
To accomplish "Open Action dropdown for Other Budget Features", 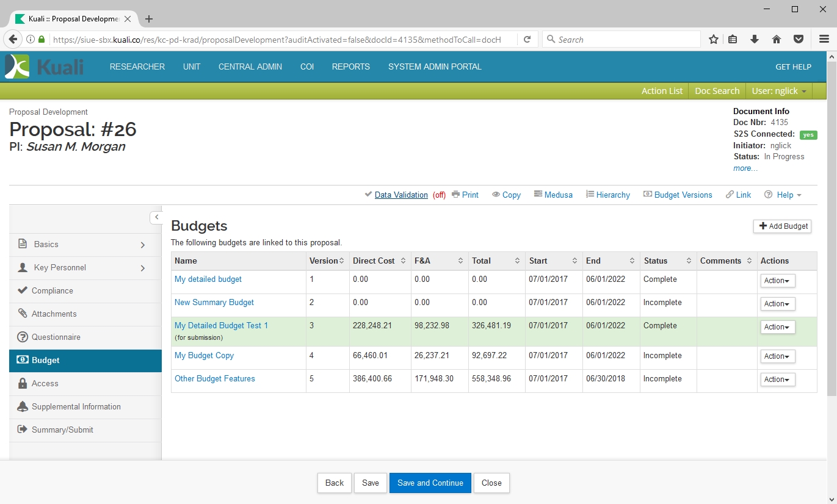I will tap(777, 380).
